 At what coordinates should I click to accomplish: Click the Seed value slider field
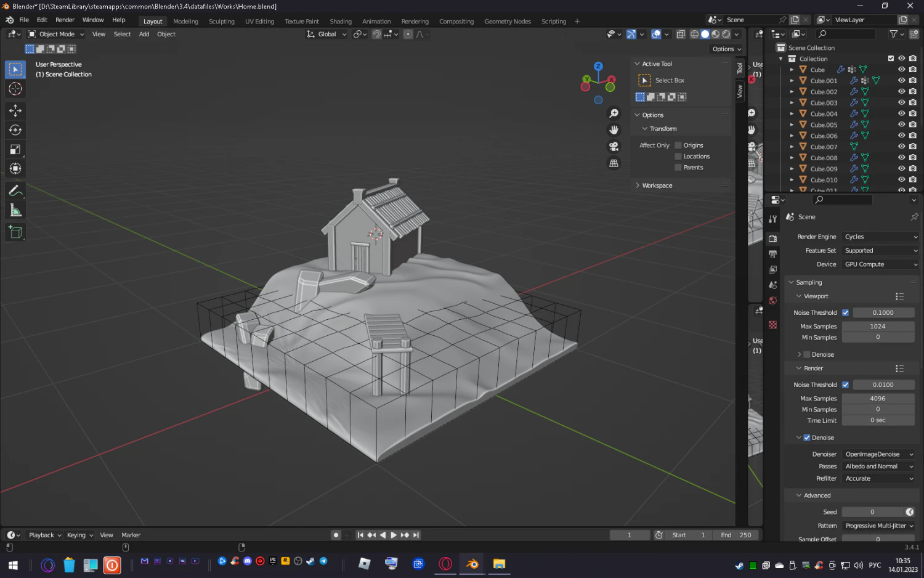(873, 511)
